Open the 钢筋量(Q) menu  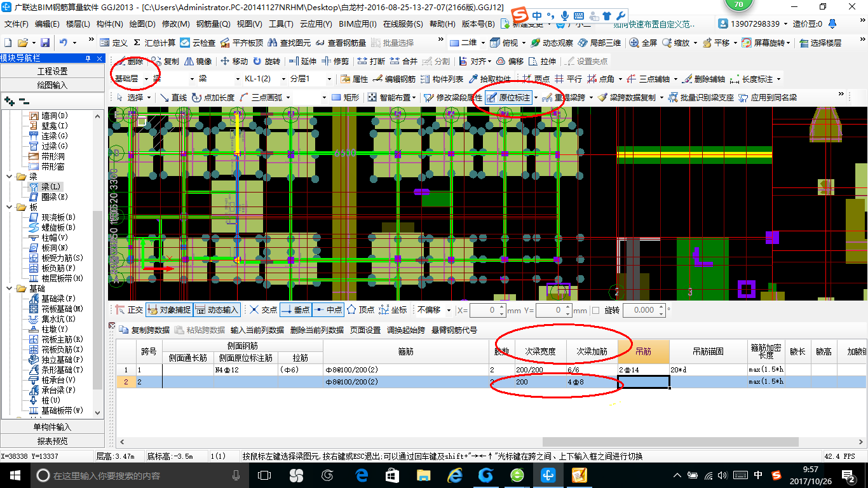(x=213, y=24)
